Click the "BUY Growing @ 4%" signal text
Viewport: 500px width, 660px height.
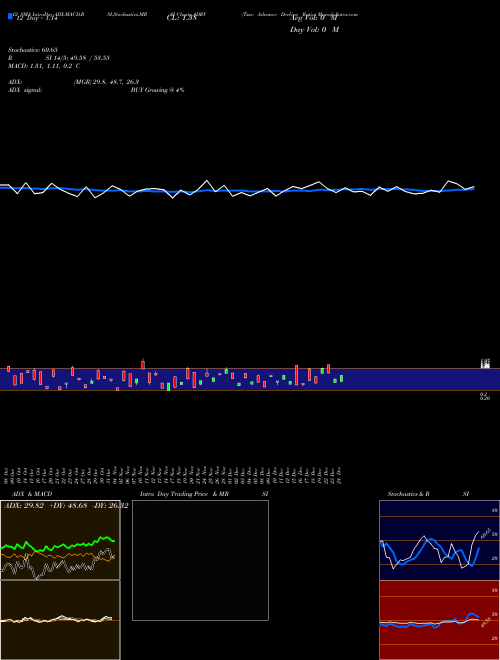pyautogui.click(x=157, y=90)
